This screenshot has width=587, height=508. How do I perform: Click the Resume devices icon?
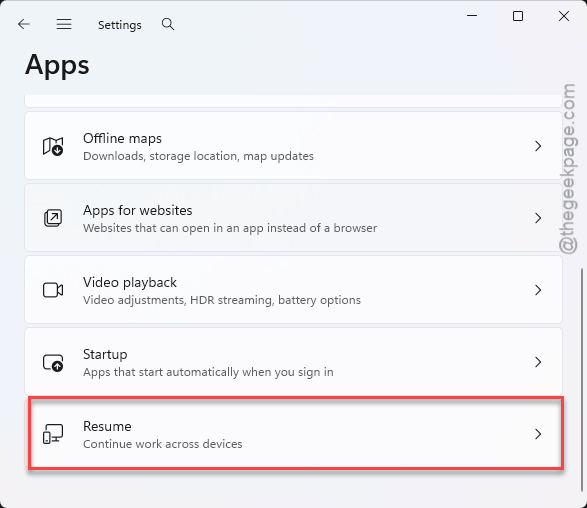pos(53,434)
